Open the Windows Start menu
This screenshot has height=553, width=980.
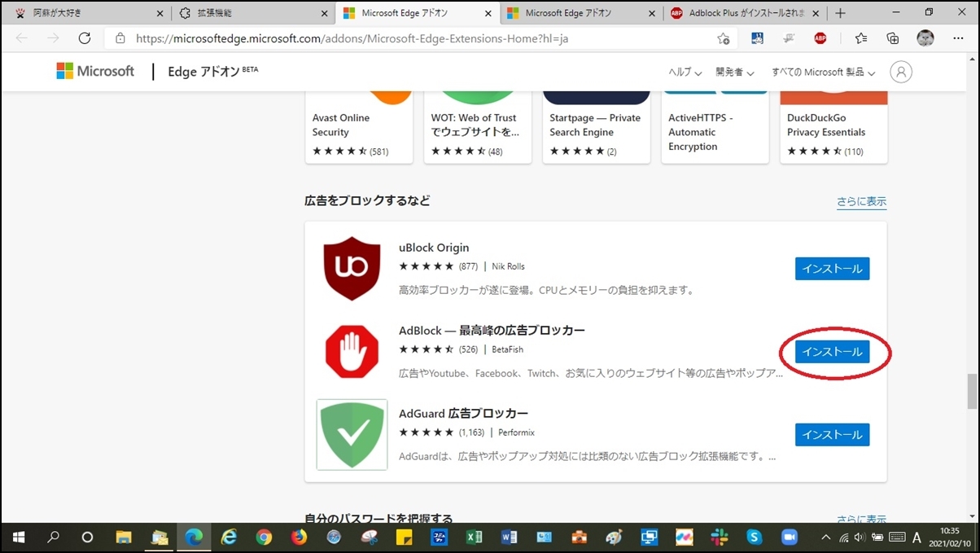click(x=19, y=538)
